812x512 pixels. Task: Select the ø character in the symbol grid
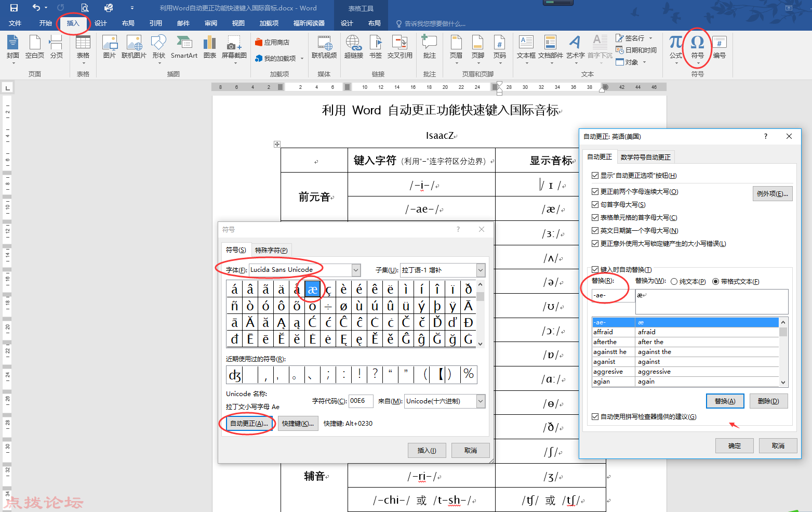(x=343, y=306)
